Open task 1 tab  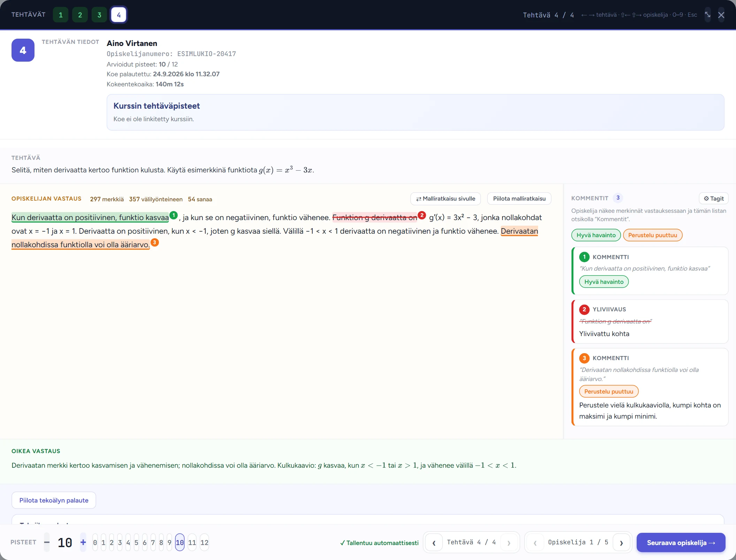point(61,15)
